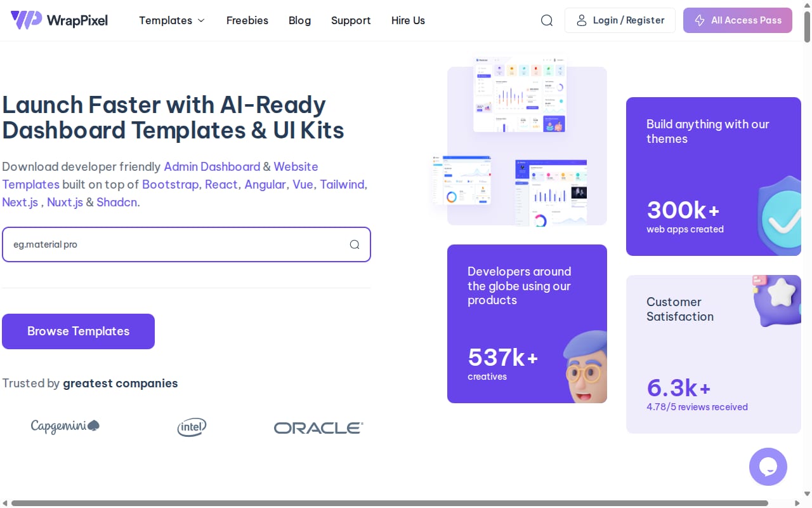The height and width of the screenshot is (508, 812).
Task: Open the Tailwind link
Action: click(342, 184)
